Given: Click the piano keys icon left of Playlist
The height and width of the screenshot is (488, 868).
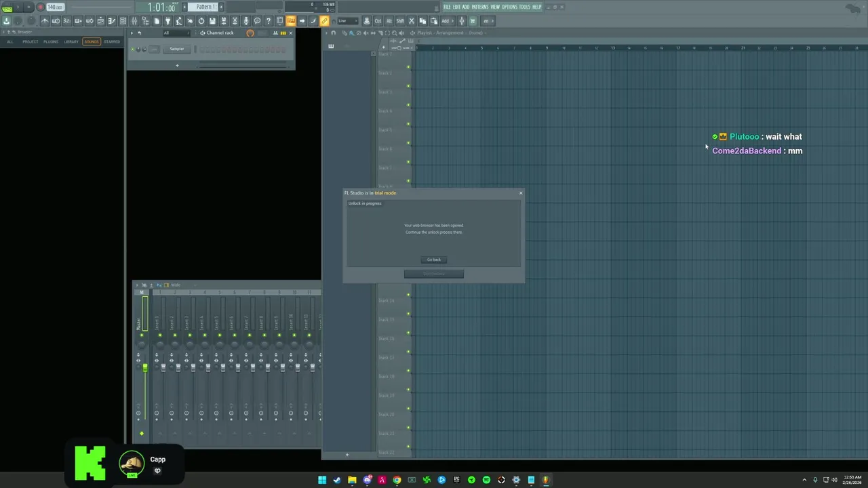Looking at the screenshot, I should coord(331,46).
